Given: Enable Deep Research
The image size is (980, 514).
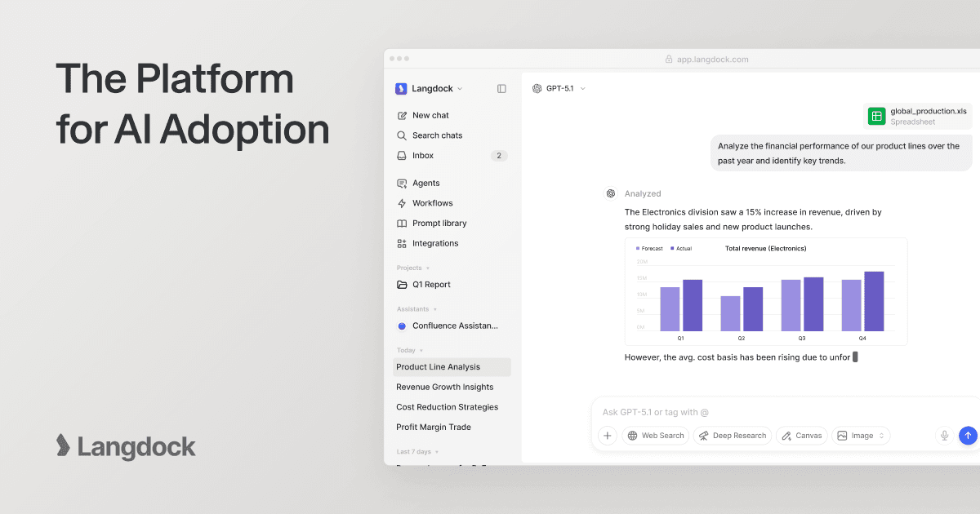Looking at the screenshot, I should coord(733,436).
